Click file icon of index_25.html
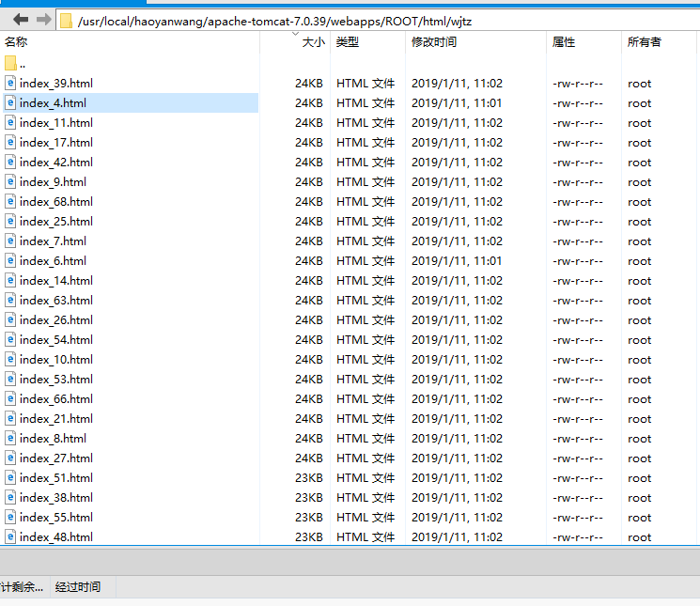The width and height of the screenshot is (700, 606). pyautogui.click(x=10, y=222)
